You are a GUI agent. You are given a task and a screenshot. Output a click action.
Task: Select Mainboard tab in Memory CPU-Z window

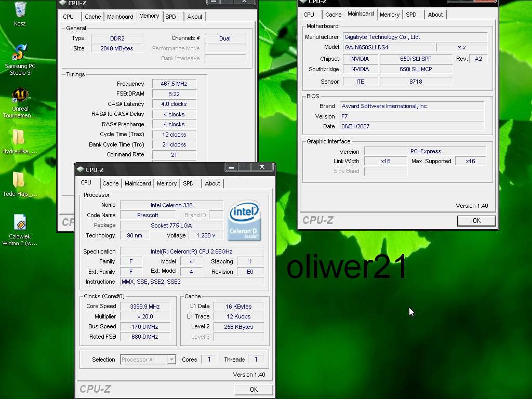pos(120,17)
